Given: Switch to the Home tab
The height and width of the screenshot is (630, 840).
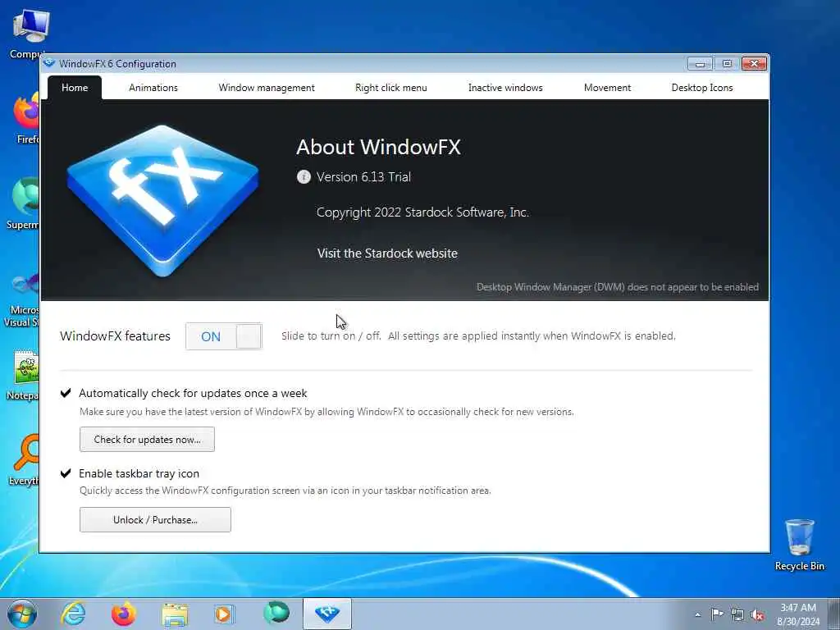Looking at the screenshot, I should 75,87.
